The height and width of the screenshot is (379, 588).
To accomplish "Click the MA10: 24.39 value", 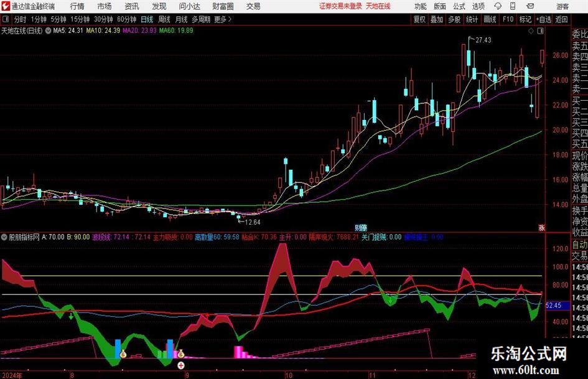I will click(x=103, y=30).
